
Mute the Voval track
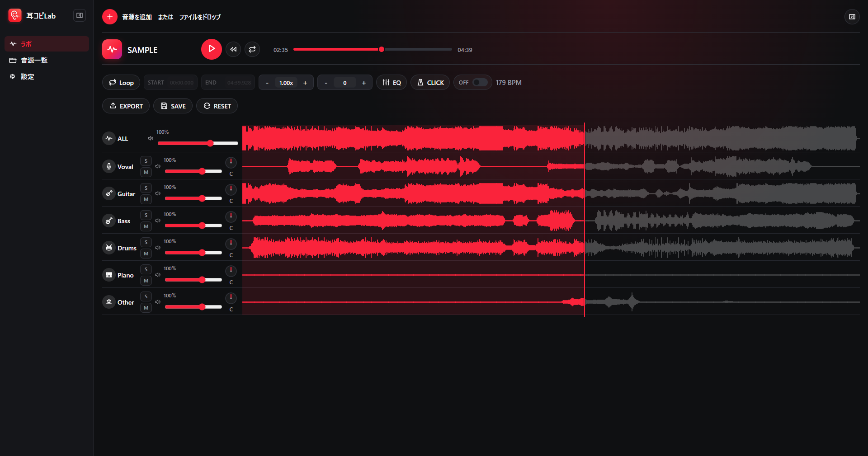(146, 172)
